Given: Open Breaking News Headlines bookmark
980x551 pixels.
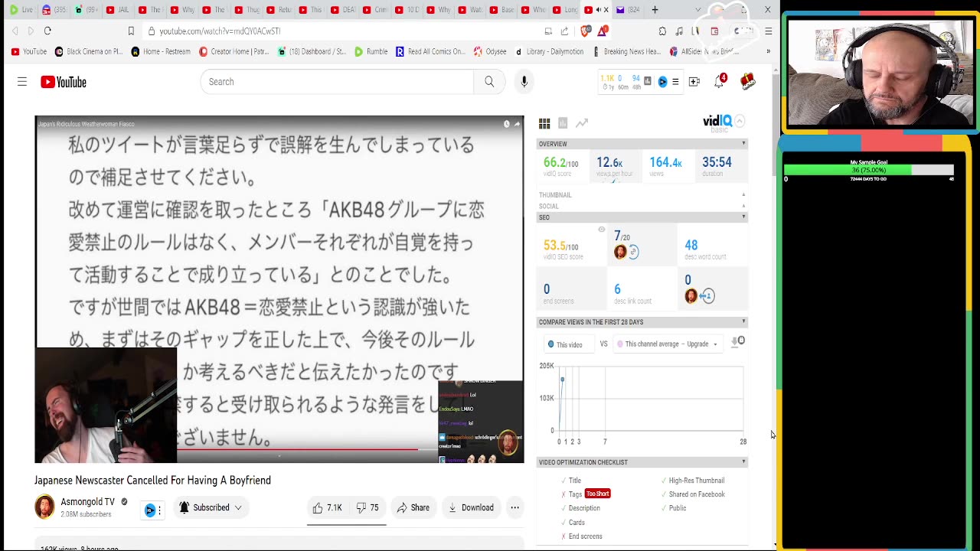Looking at the screenshot, I should point(626,51).
